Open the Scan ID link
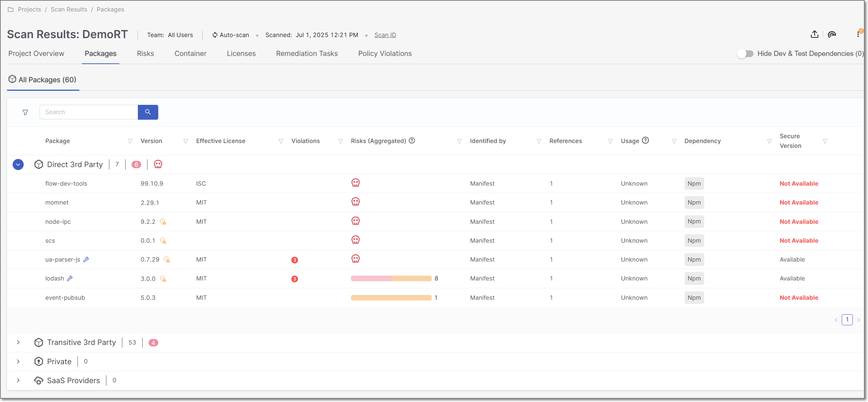The height and width of the screenshot is (402, 868). click(x=385, y=35)
